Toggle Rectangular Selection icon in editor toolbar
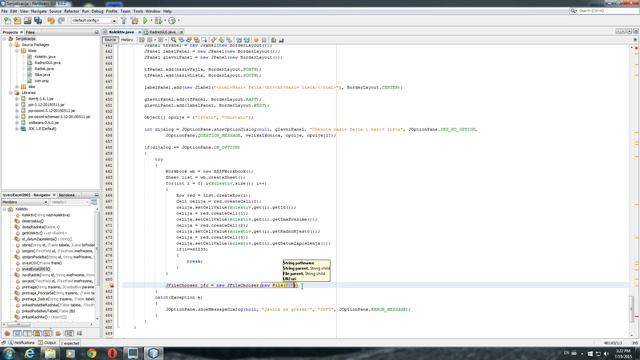Image resolution: width=640 pixels, height=360 pixels. tap(204, 40)
